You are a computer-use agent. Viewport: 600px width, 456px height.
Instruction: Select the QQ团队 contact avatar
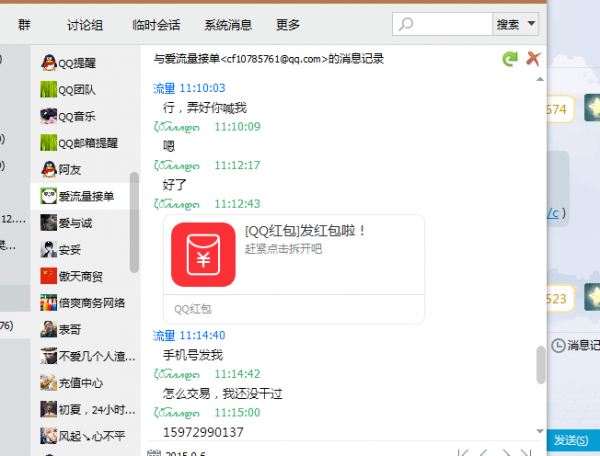coord(49,90)
